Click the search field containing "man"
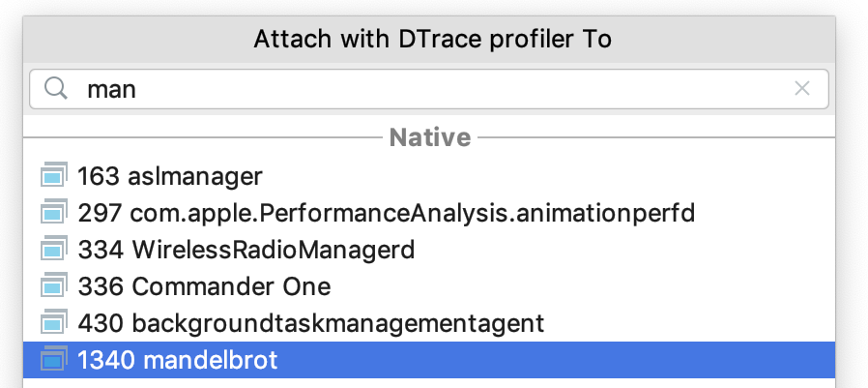The image size is (868, 388). (425, 90)
